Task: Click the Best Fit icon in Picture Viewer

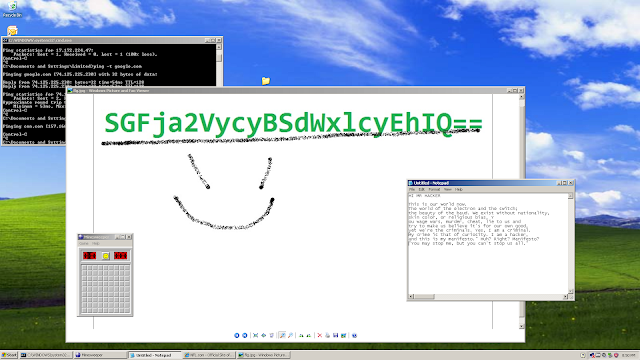Action: point(256,336)
